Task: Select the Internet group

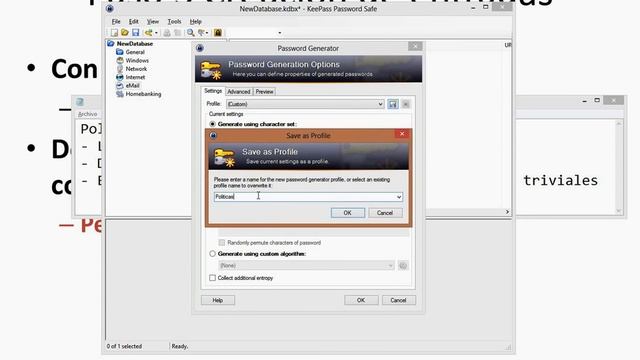Action: pos(135,77)
